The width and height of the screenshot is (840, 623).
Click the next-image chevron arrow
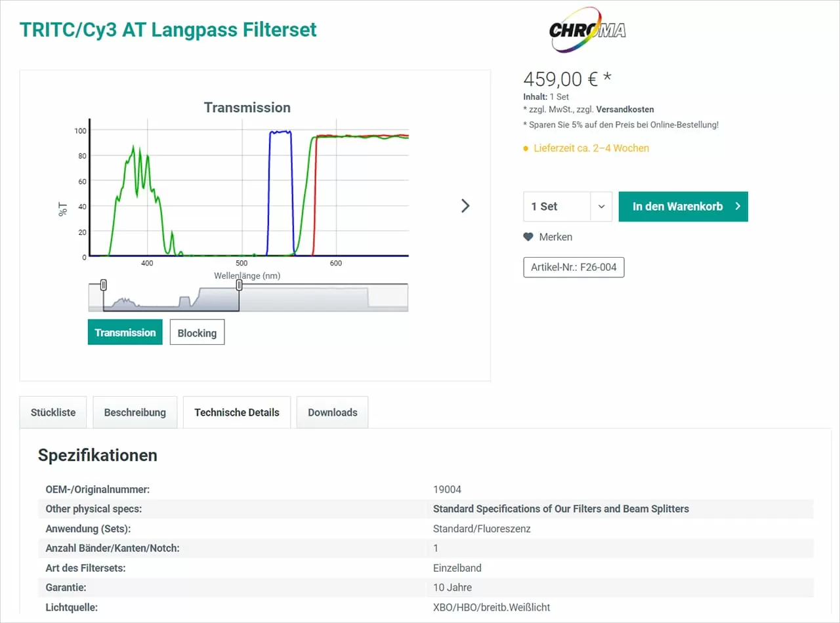point(465,206)
